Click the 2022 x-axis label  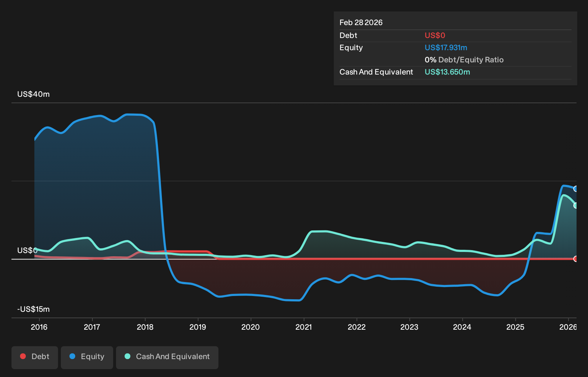[357, 327]
